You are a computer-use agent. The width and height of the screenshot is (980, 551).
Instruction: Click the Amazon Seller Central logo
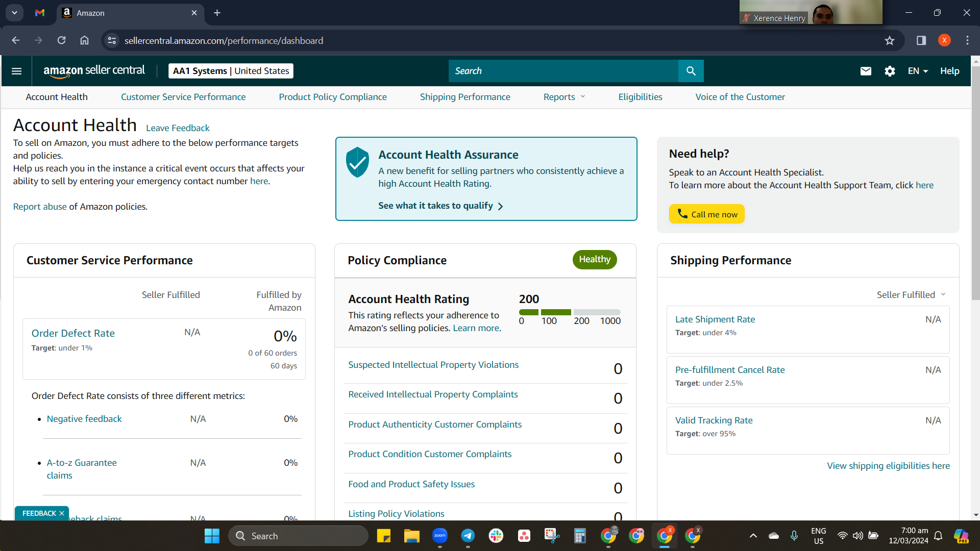point(94,71)
